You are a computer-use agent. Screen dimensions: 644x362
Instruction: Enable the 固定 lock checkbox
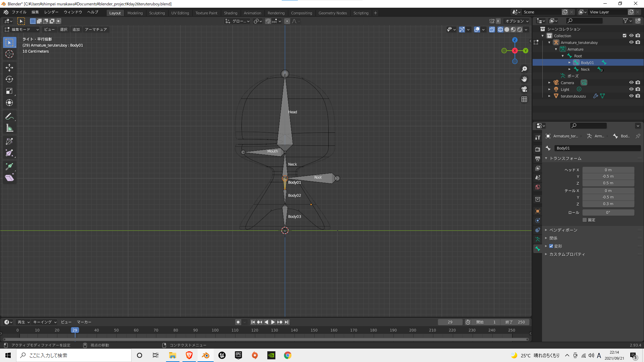[585, 220]
